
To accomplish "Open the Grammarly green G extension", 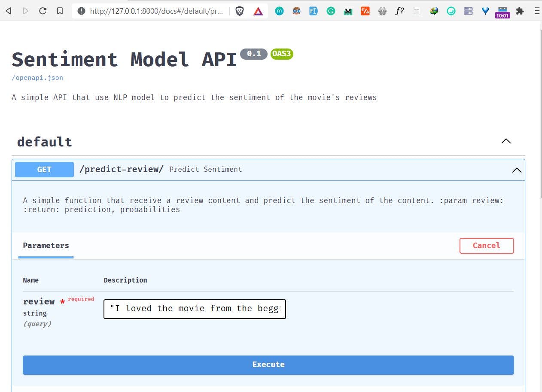I will click(x=331, y=11).
